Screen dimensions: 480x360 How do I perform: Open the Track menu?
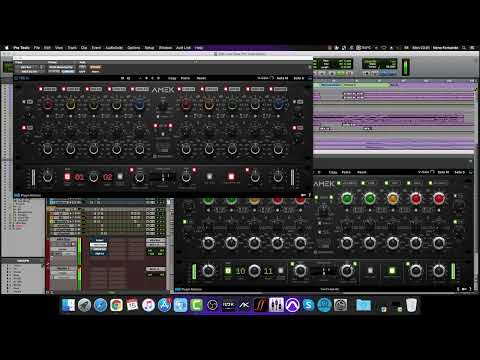coord(72,48)
